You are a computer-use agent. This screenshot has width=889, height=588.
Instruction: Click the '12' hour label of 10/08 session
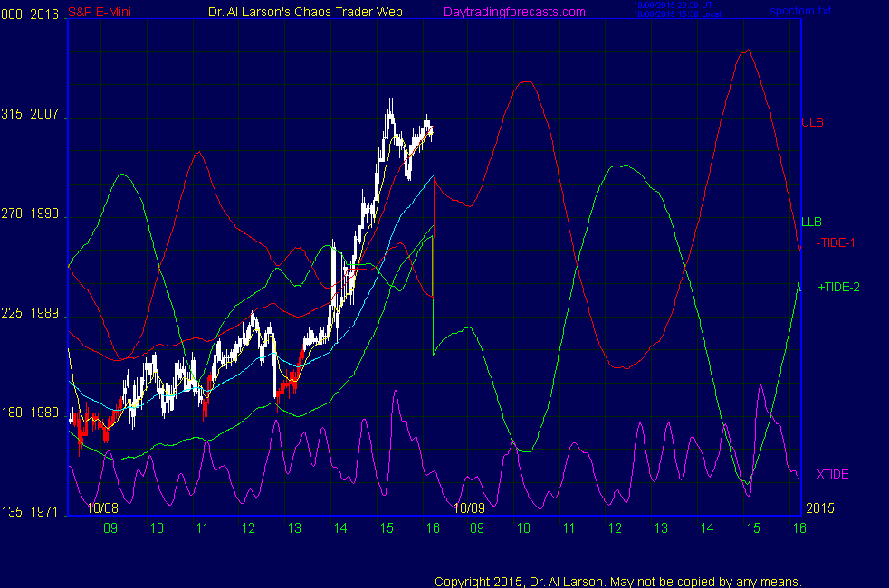[x=248, y=528]
